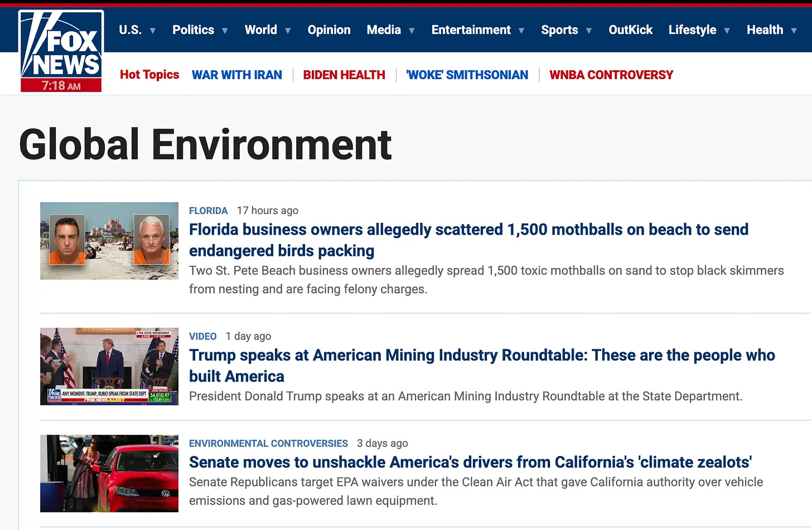Viewport: 812px width, 530px height.
Task: Go to the Health section
Action: click(765, 30)
